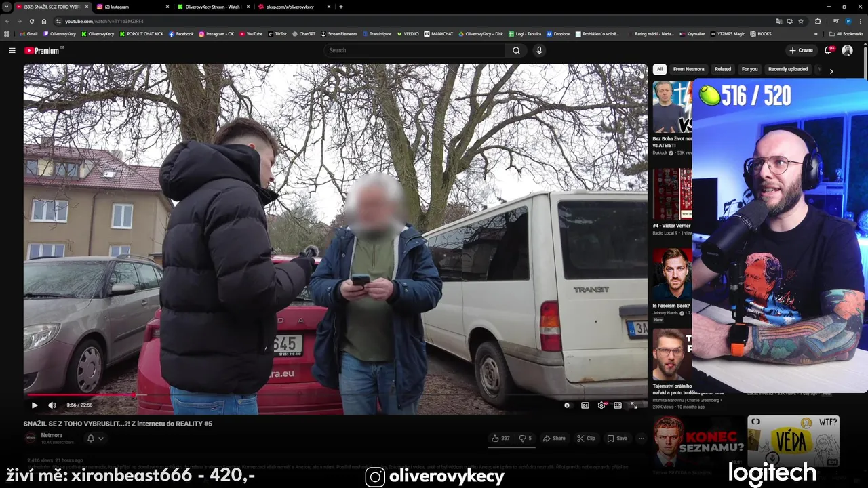
Task: Enter full screen mode
Action: pos(634,405)
